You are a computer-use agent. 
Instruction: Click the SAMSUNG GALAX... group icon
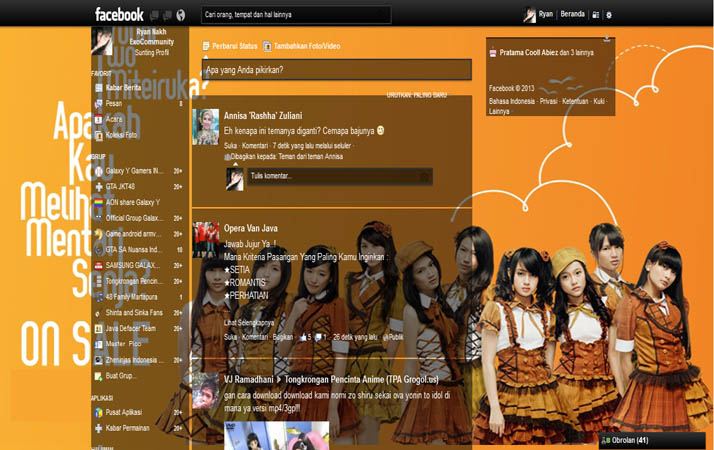tap(99, 266)
